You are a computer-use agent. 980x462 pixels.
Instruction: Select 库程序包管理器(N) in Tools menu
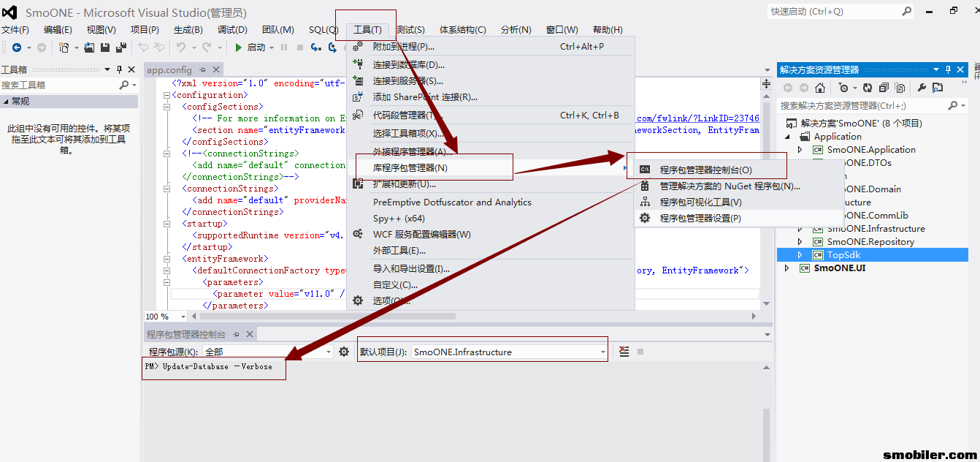click(491, 168)
